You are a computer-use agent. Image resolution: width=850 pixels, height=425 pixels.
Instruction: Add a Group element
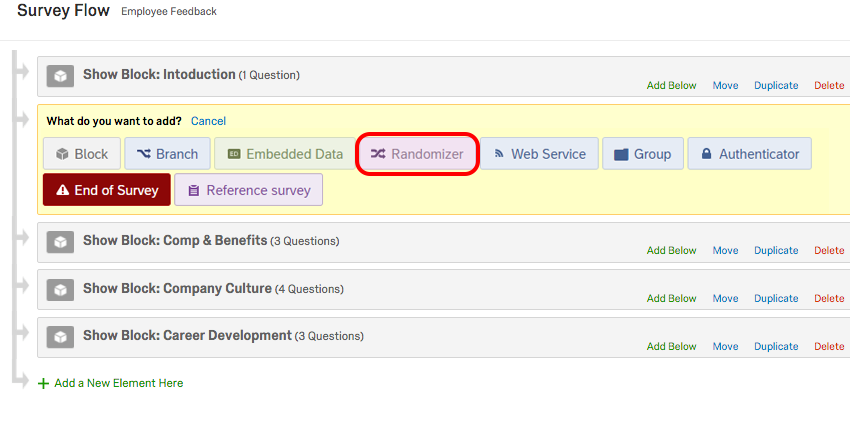tap(642, 154)
